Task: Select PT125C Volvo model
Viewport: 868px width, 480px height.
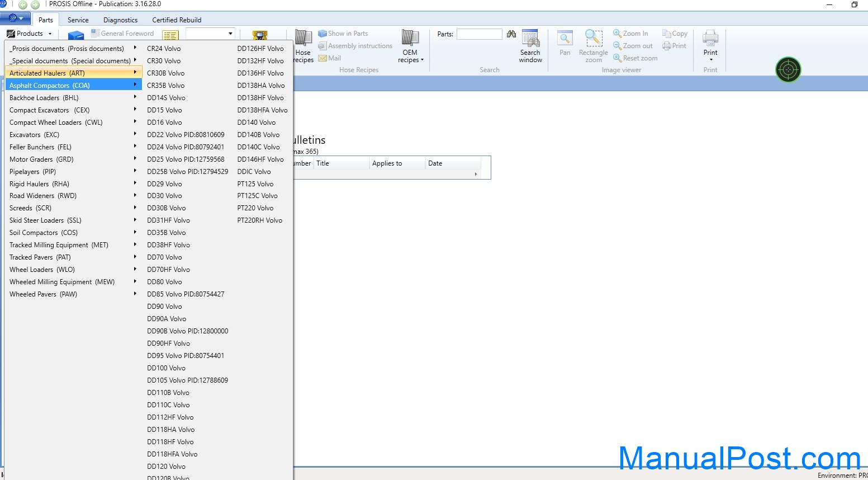Action: 257,196
